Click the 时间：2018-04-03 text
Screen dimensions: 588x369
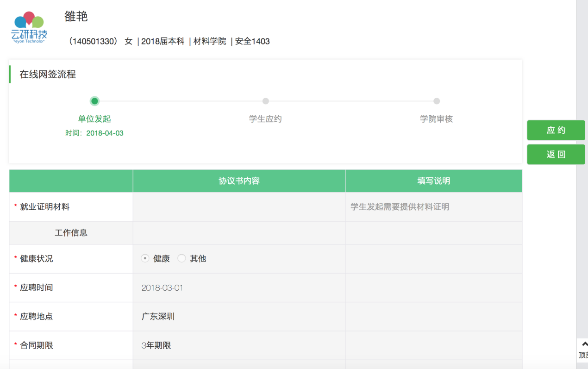pyautogui.click(x=94, y=133)
